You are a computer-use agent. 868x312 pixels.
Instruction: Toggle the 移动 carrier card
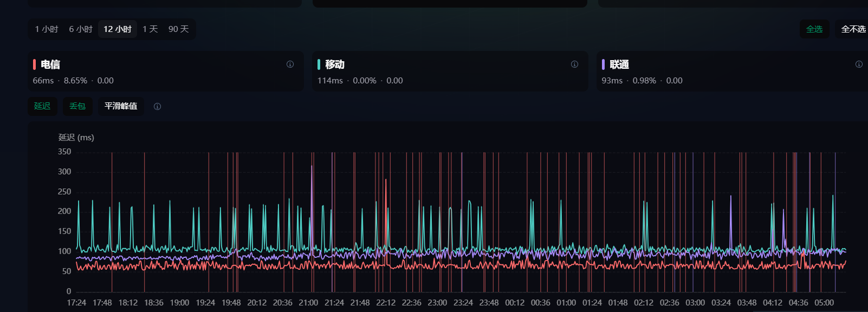click(450, 71)
